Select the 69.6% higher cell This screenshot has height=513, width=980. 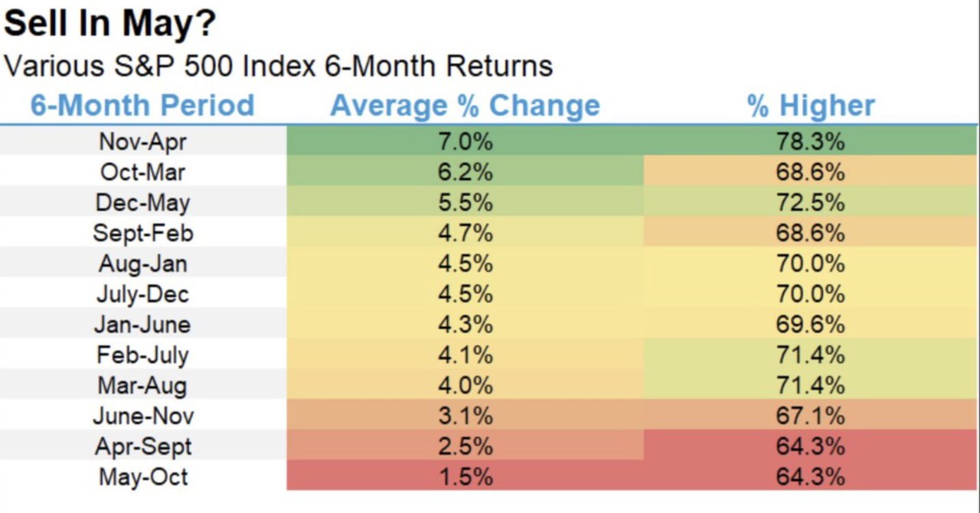pos(811,325)
